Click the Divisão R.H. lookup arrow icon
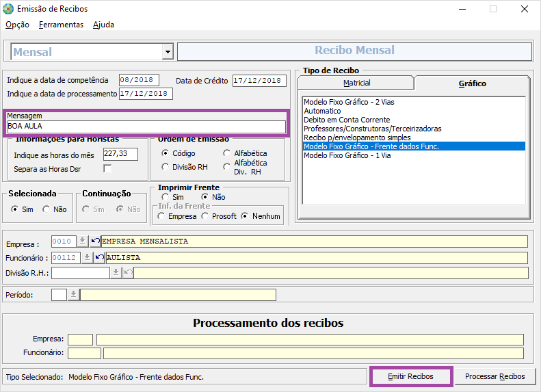The image size is (541, 392). [x=116, y=272]
